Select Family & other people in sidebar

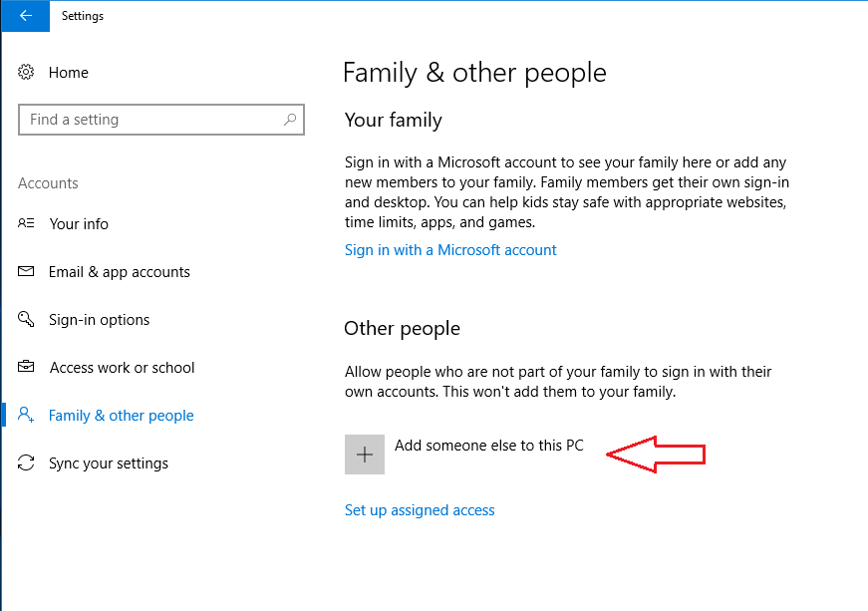[x=122, y=416]
